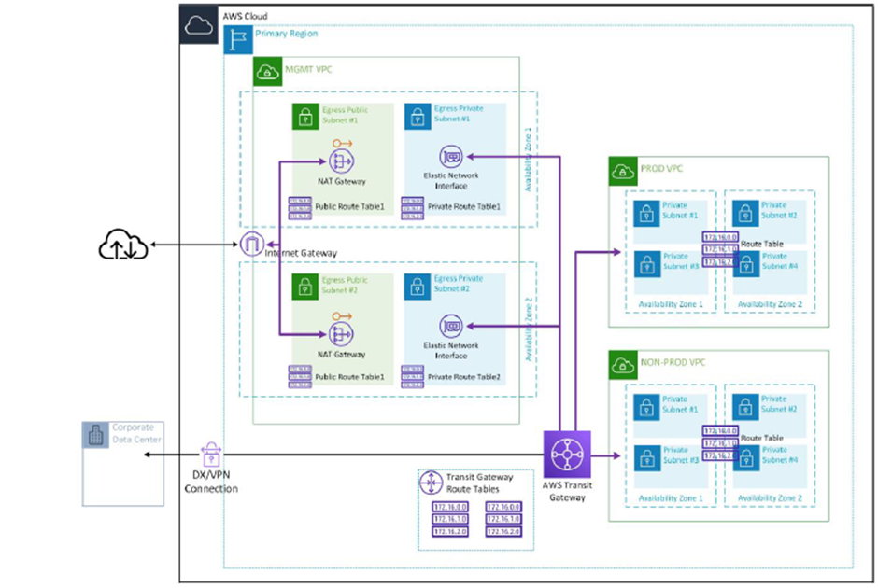Click the Transit Gateway Route Tables icon
The width and height of the screenshot is (878, 588).
coord(433,483)
